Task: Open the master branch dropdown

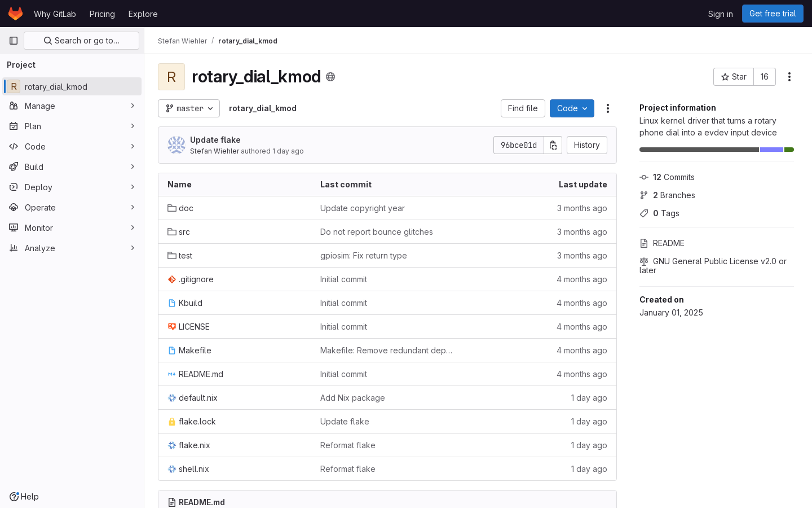Action: click(x=189, y=108)
